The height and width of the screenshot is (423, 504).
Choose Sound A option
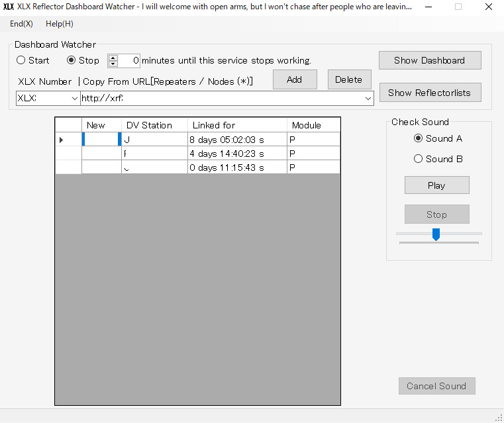[x=418, y=138]
